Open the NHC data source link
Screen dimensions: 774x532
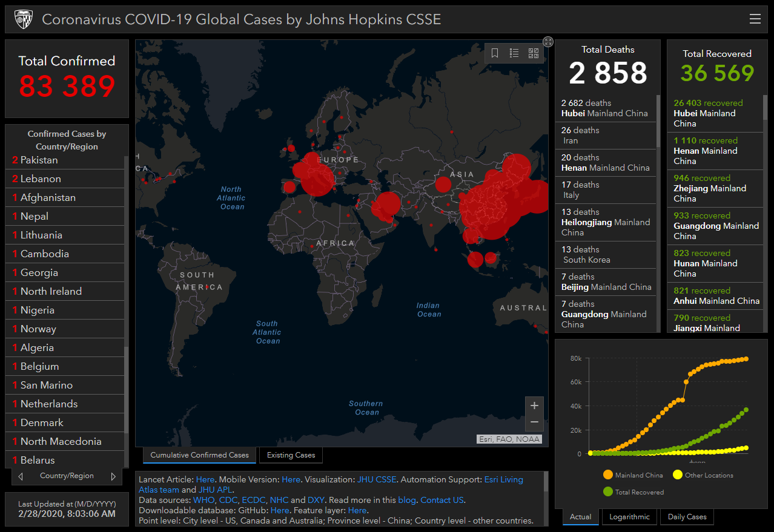(279, 500)
